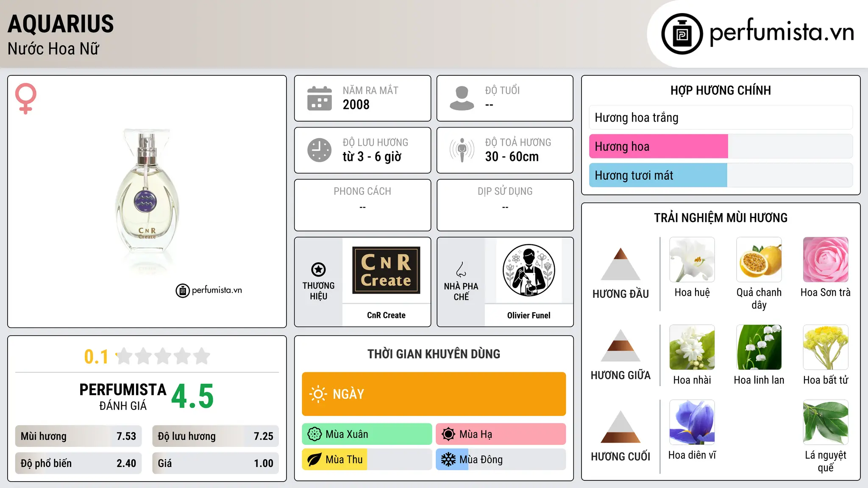868x488 pixels.
Task: Select the Hoa huệ note image
Action: (x=692, y=260)
